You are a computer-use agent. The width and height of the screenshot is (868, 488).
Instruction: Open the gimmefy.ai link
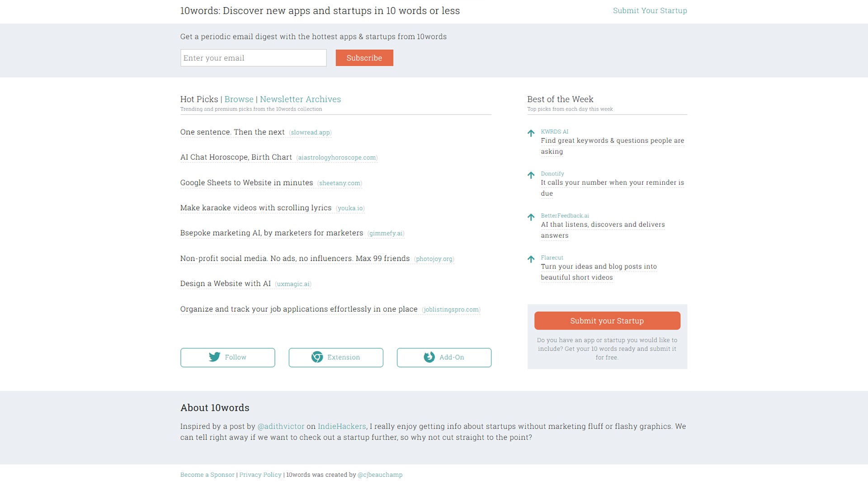386,234
